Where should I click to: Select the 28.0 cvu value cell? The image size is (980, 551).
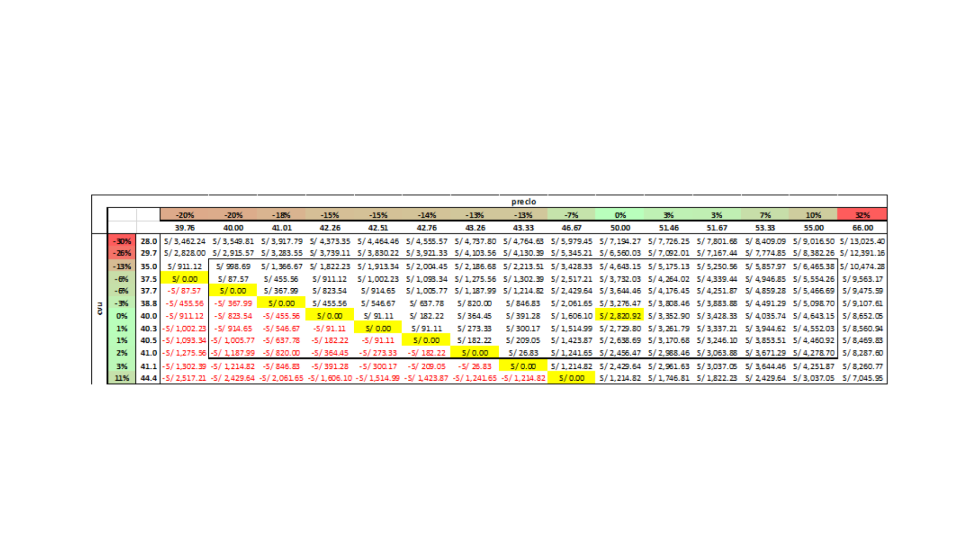click(149, 241)
